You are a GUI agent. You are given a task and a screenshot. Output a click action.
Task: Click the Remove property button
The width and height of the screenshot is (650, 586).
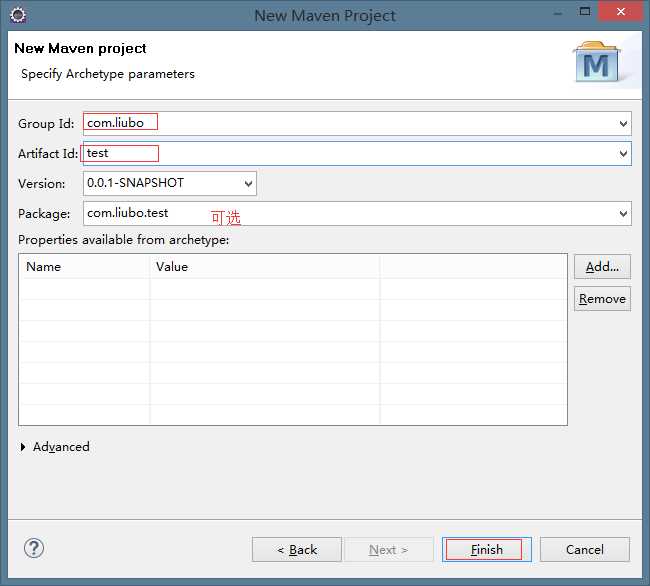click(x=602, y=299)
